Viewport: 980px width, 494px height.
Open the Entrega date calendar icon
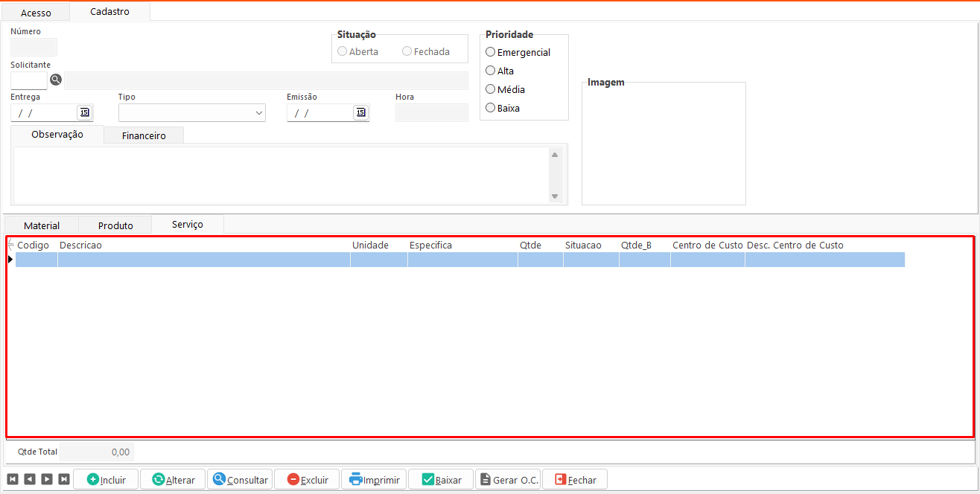(x=84, y=112)
